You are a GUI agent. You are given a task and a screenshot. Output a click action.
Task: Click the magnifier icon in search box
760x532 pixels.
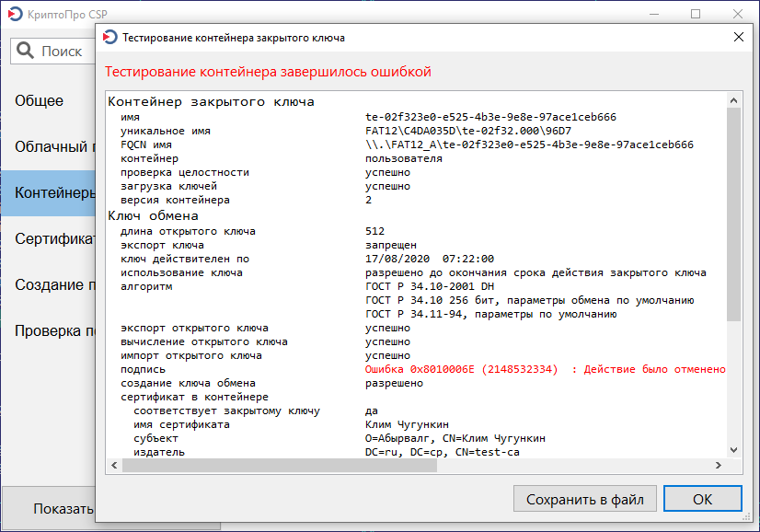[x=26, y=52]
